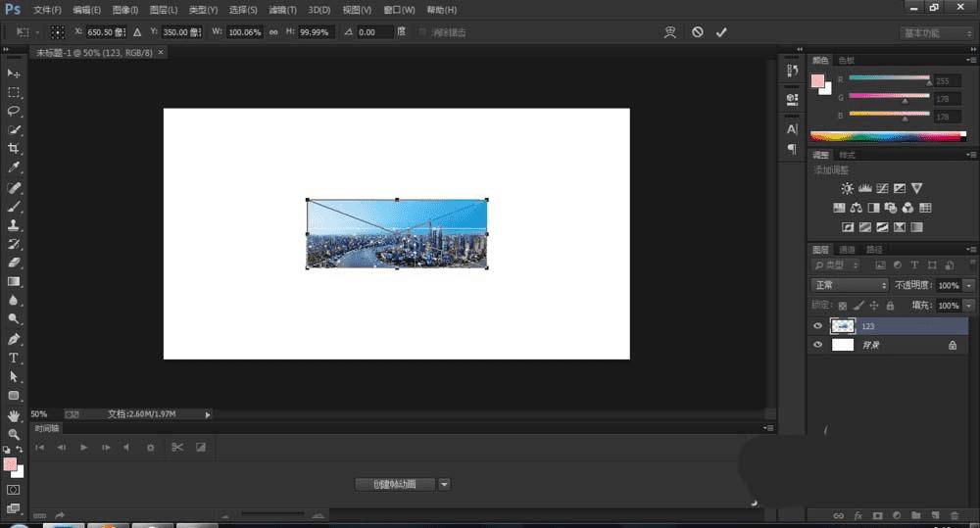Click the foreground color swatch in Color panel
Screen dimensions: 980x528
click(818, 81)
